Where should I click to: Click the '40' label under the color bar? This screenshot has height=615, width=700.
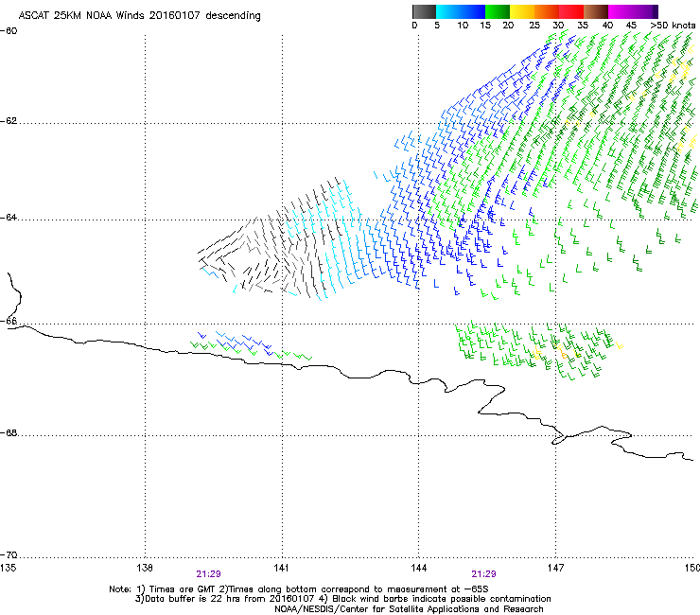pyautogui.click(x=607, y=26)
